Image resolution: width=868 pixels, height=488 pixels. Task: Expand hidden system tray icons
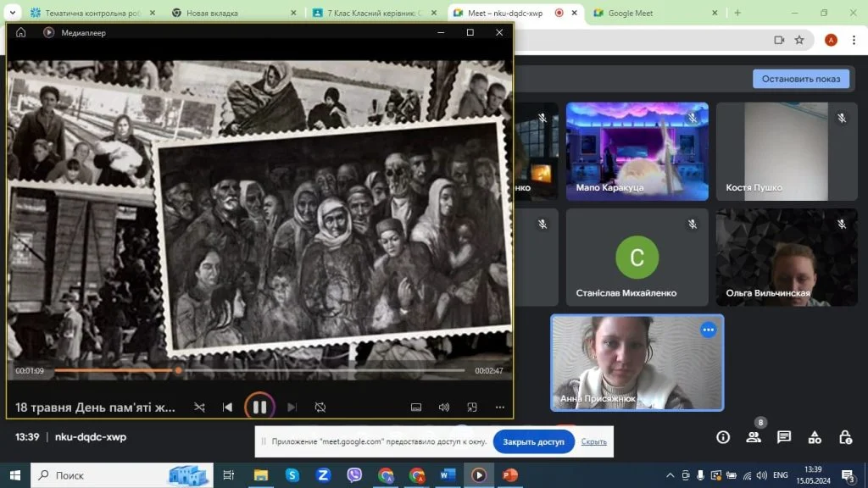(x=670, y=475)
